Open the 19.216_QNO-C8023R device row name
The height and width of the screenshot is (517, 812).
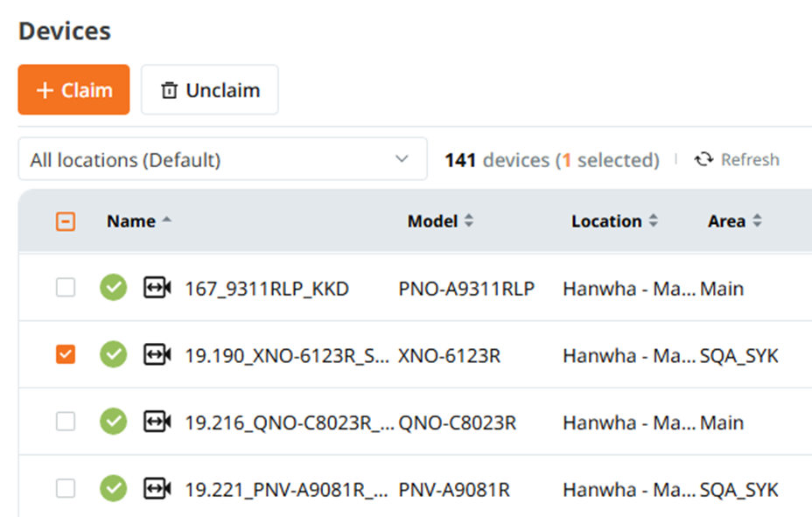[289, 423]
